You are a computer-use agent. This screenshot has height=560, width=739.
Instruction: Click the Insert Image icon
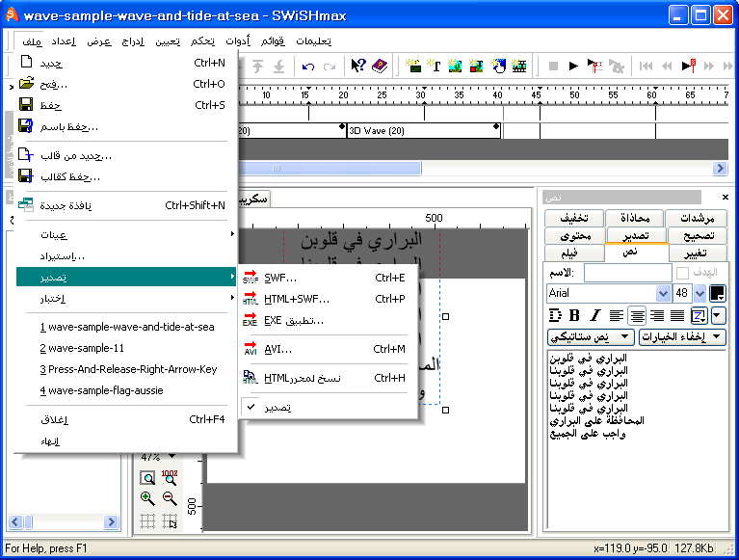455,66
